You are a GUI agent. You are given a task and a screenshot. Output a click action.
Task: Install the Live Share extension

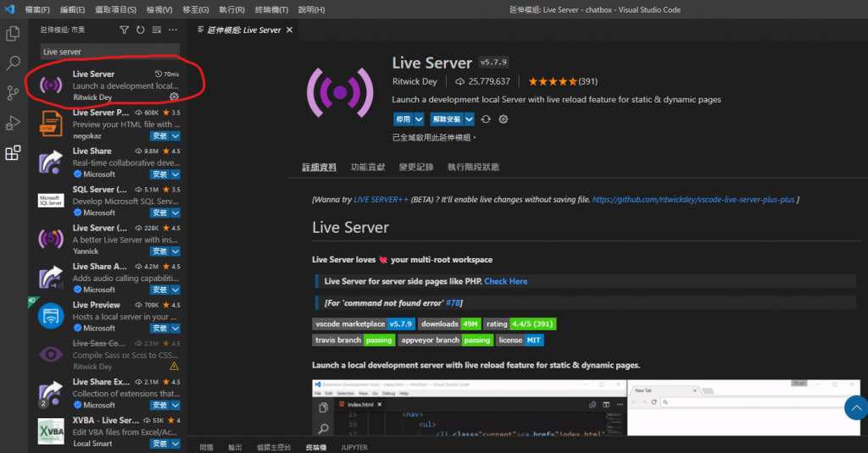(x=160, y=174)
